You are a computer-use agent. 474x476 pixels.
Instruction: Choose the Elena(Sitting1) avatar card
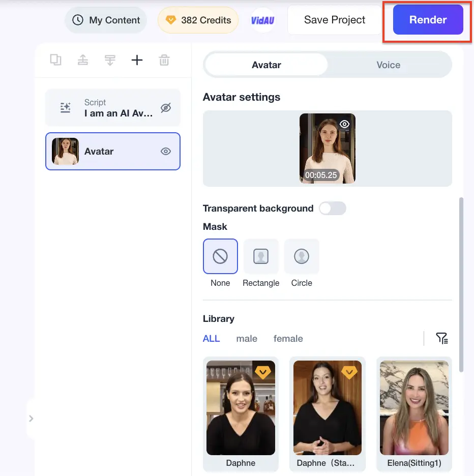click(414, 414)
